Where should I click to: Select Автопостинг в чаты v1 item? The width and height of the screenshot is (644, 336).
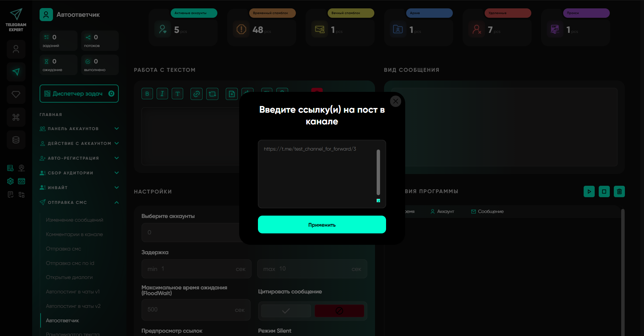point(73,292)
